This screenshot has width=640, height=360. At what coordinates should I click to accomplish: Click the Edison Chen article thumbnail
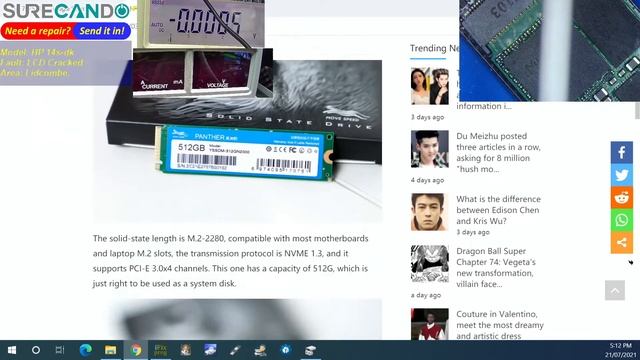pos(429,212)
